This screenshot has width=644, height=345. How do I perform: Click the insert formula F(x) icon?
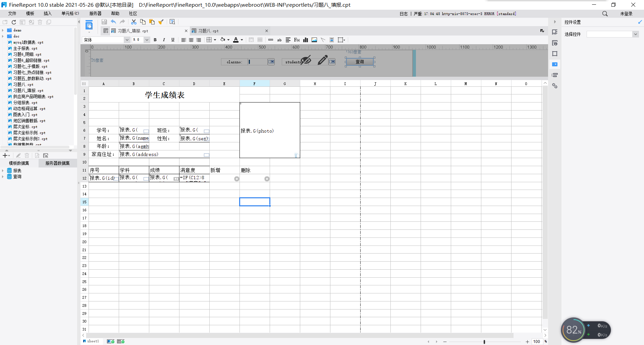click(x=297, y=40)
